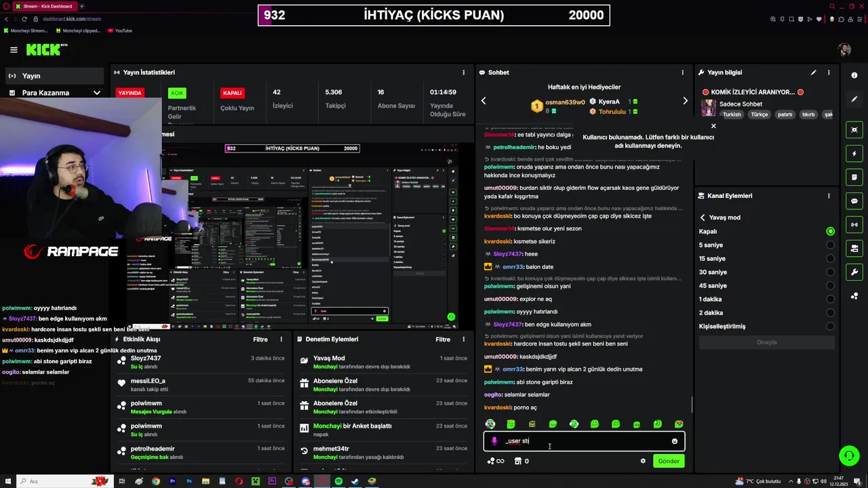Open chat settings gear icon
This screenshot has height=488, width=868.
(x=643, y=461)
